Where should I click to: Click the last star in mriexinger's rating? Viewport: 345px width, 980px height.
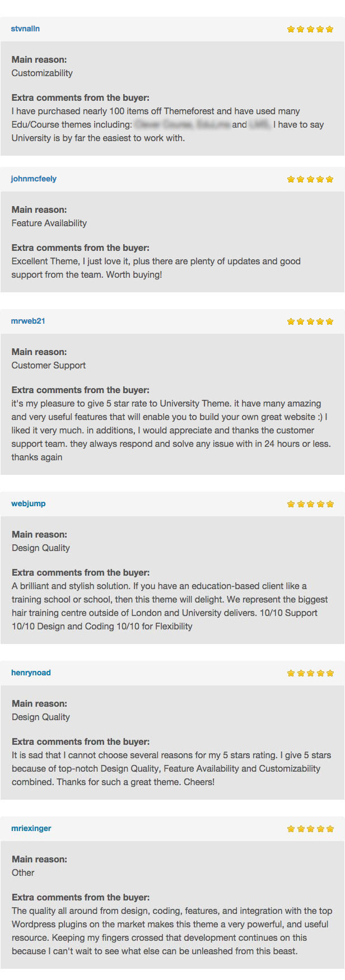tap(329, 829)
